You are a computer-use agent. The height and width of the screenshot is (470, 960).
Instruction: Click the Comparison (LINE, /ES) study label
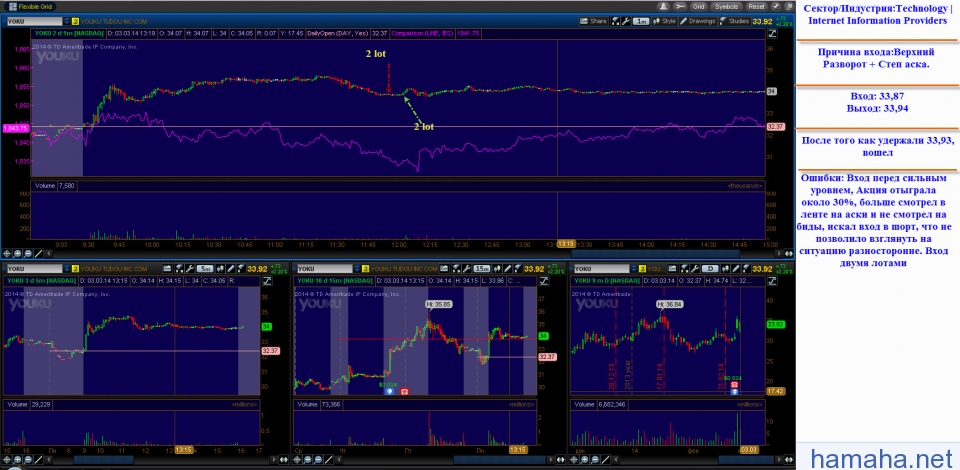coord(420,32)
